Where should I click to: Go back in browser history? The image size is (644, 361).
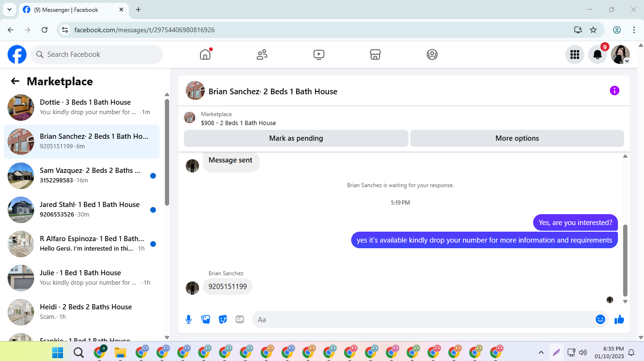coord(10,30)
